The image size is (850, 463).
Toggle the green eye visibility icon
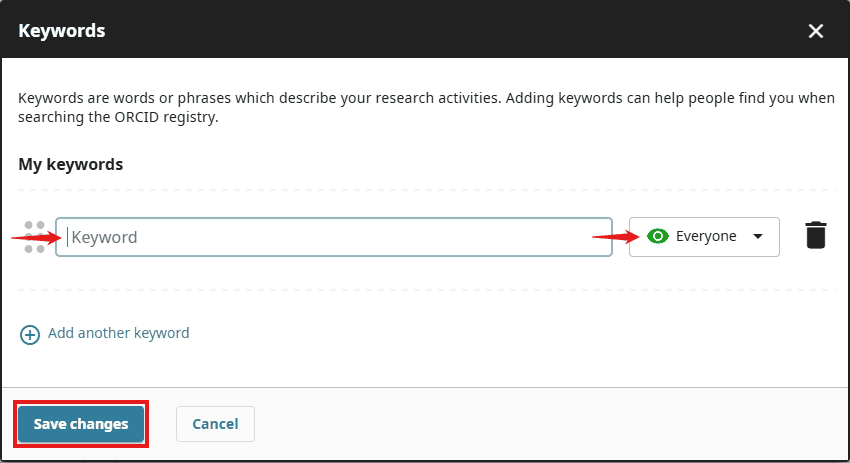point(658,237)
